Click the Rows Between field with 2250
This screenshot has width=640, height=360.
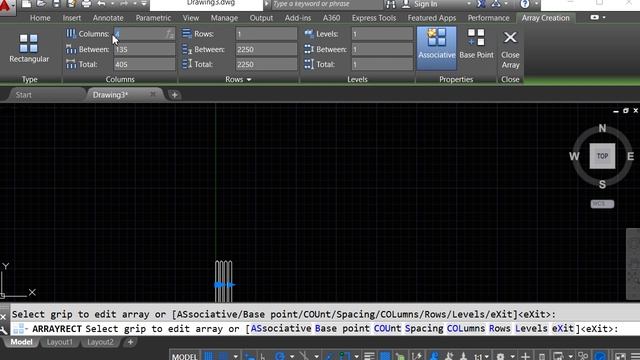(x=266, y=49)
